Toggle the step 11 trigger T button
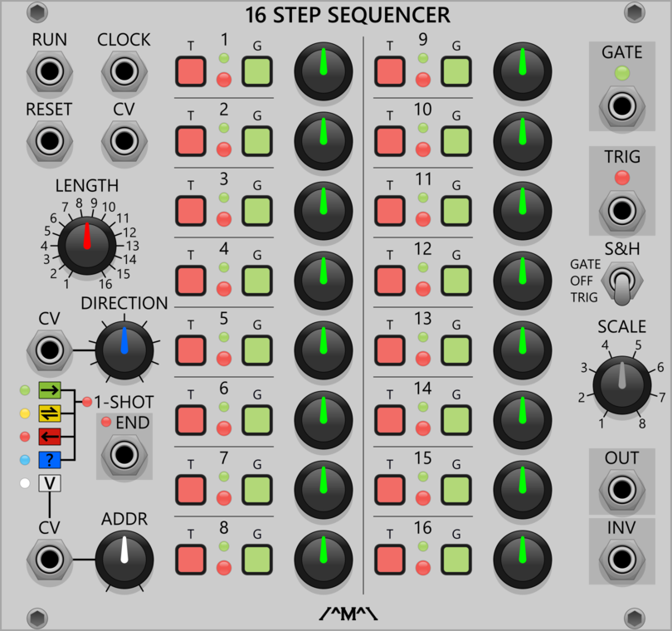Screen dimensions: 672x631 [390, 211]
